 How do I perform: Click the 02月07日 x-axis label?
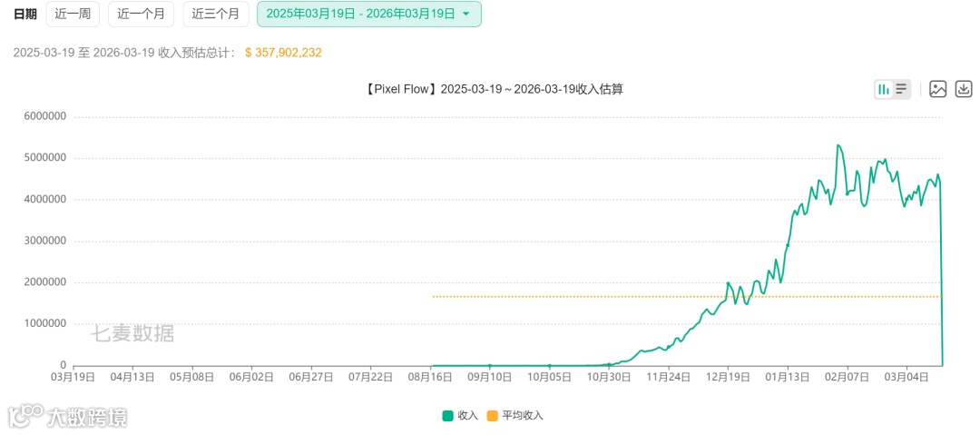[847, 378]
